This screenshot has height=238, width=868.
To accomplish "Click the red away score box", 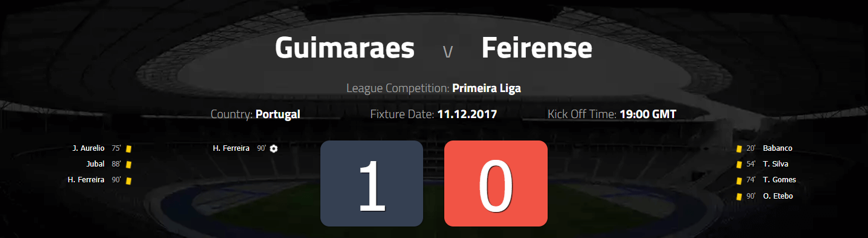I will 496,183.
